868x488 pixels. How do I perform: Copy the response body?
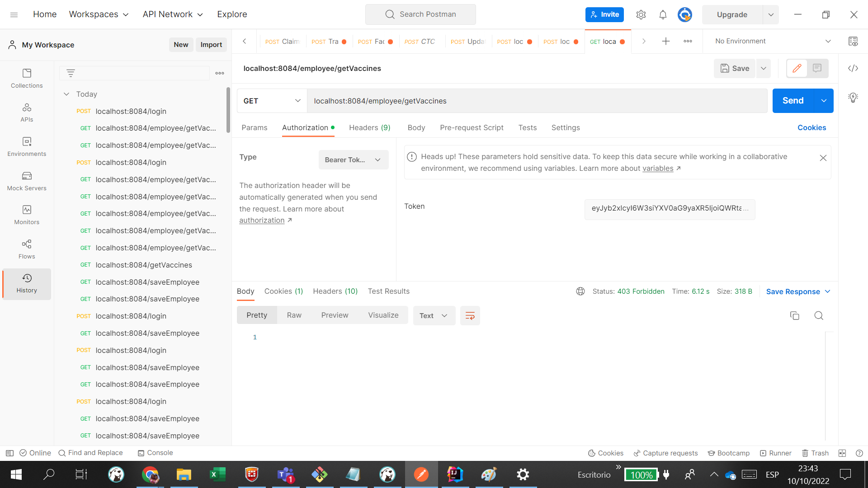click(x=795, y=315)
